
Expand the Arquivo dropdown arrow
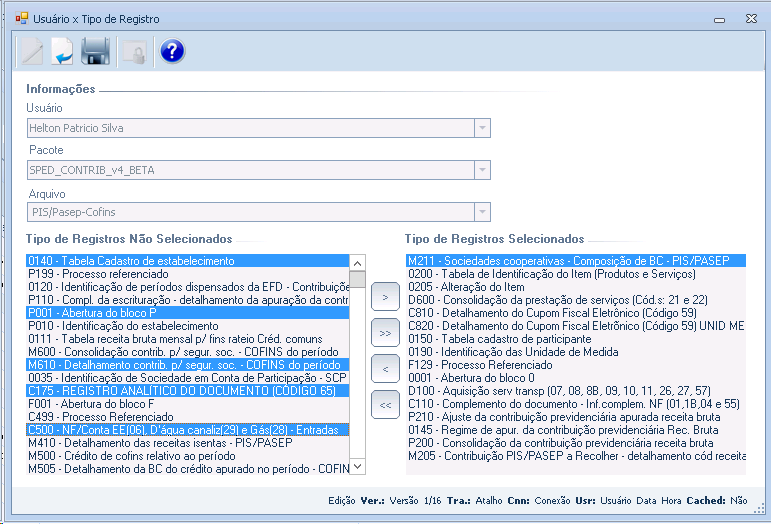[482, 212]
